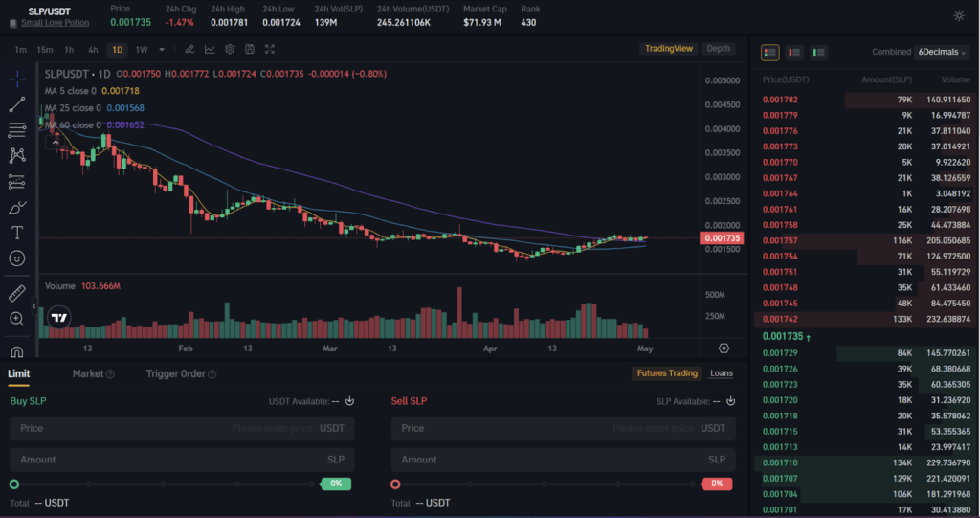The width and height of the screenshot is (980, 518).
Task: Show buy orders only view
Action: [x=818, y=53]
